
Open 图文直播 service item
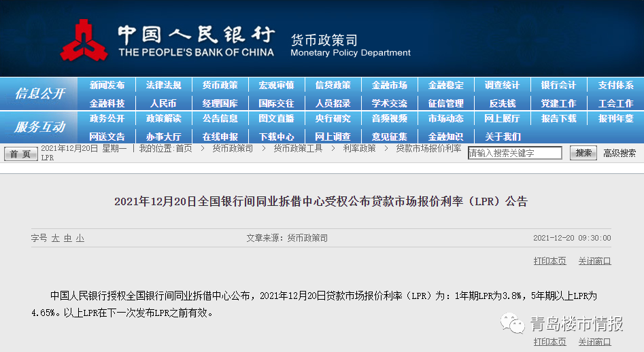click(276, 118)
